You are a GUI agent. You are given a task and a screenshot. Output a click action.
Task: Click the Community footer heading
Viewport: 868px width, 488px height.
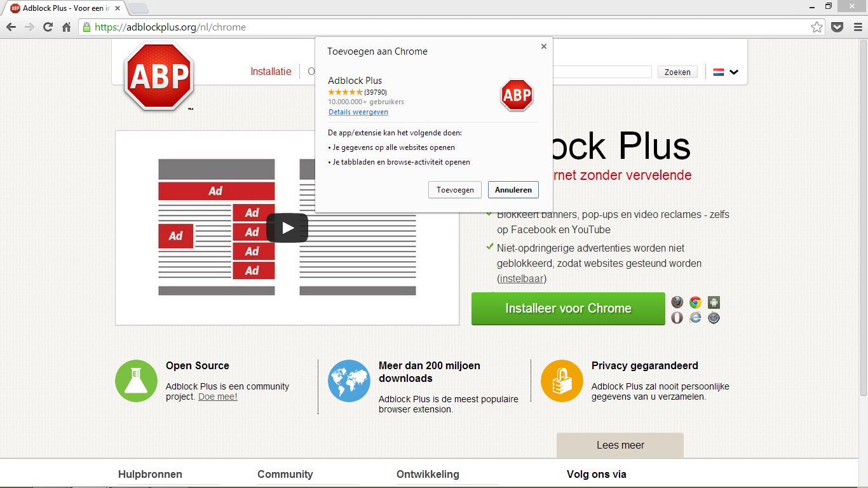[285, 474]
